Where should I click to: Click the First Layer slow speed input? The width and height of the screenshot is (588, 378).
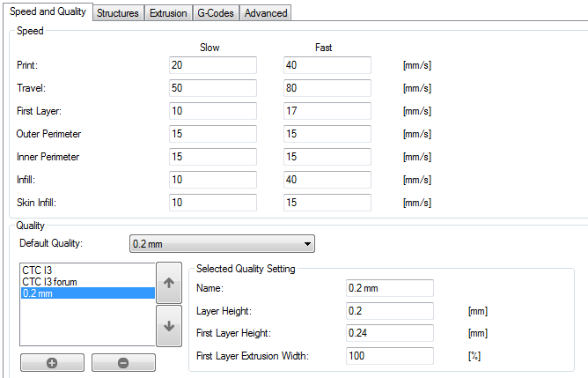click(212, 111)
